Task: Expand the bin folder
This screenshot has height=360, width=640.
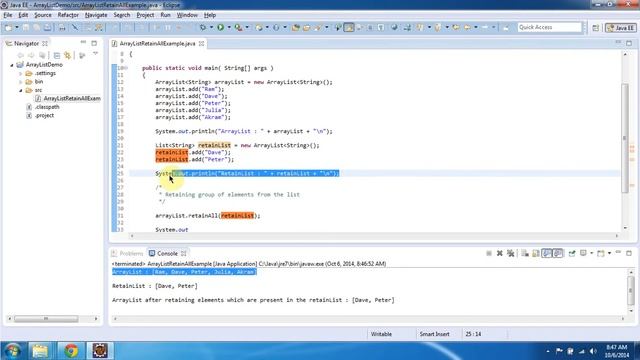Action: (x=21, y=82)
